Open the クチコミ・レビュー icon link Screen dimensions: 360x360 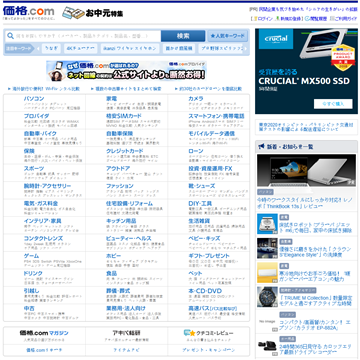[189, 333]
